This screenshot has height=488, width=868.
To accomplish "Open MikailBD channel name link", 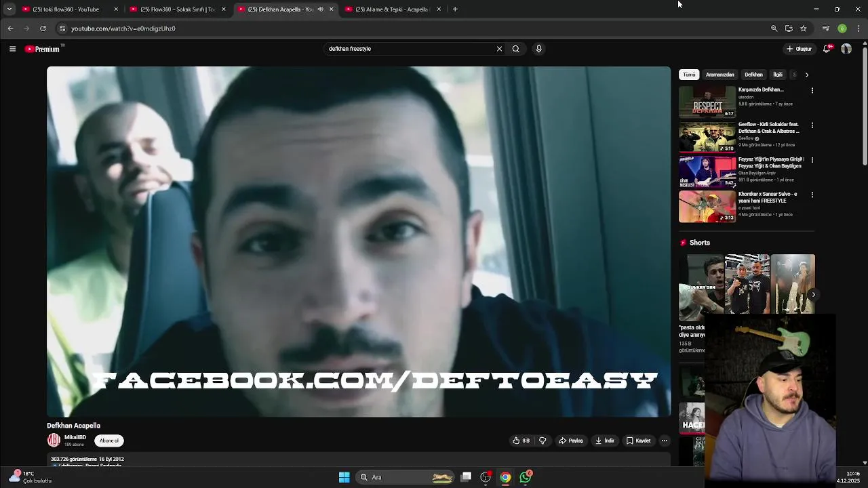I will pyautogui.click(x=75, y=438).
